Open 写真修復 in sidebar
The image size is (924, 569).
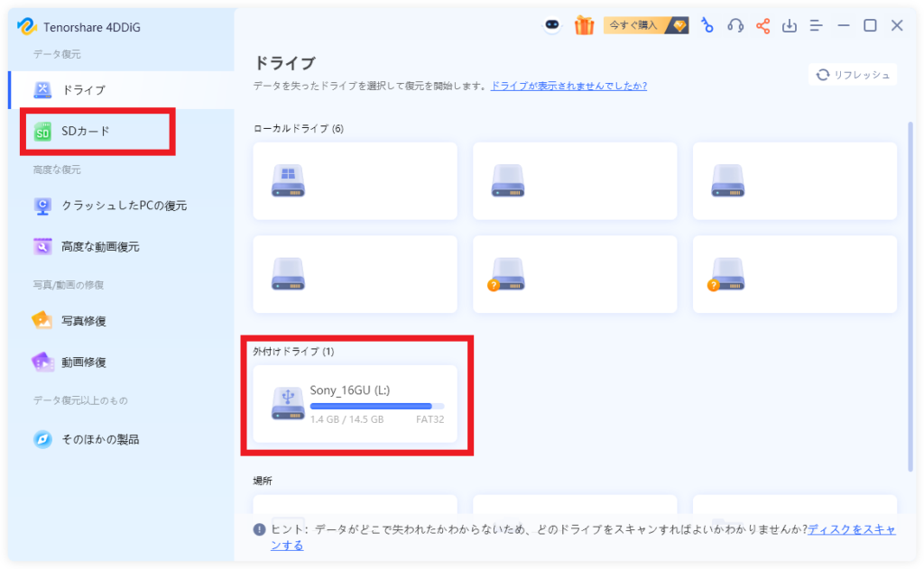click(x=122, y=321)
